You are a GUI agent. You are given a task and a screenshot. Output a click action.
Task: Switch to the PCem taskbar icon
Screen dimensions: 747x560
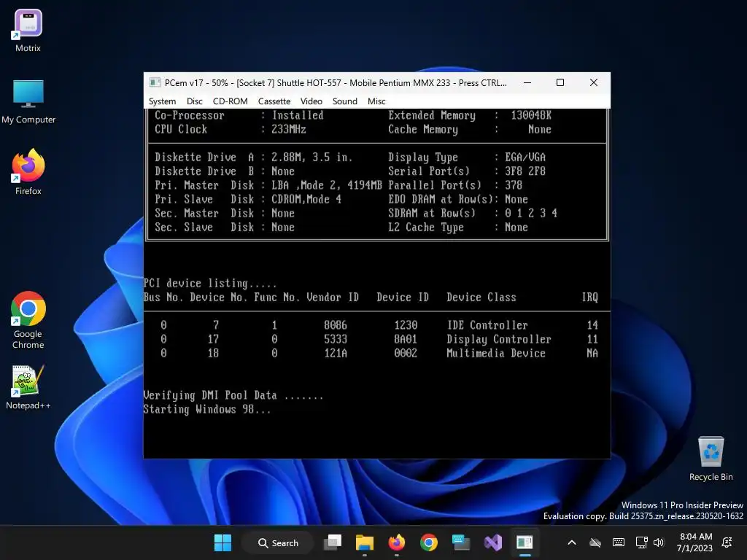(525, 542)
